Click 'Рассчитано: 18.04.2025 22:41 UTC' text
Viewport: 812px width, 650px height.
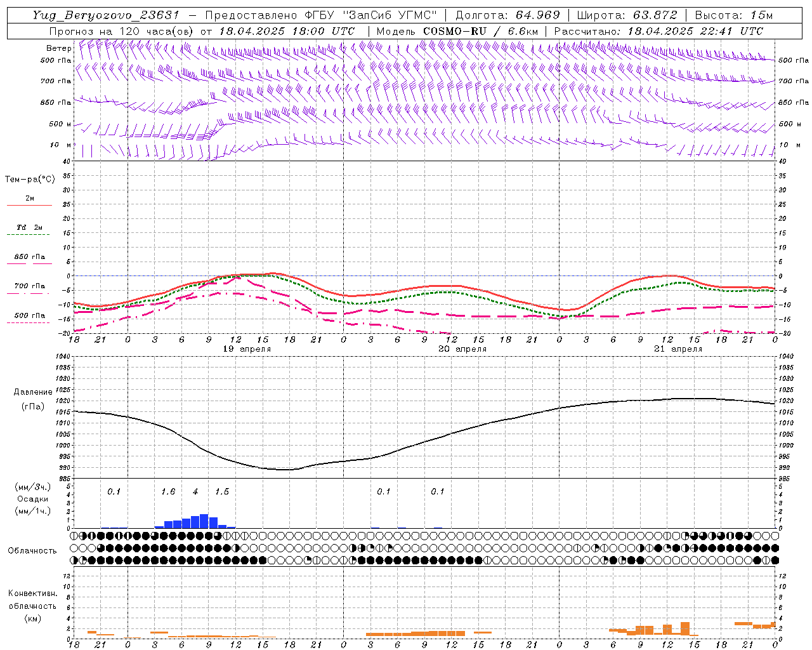(658, 31)
